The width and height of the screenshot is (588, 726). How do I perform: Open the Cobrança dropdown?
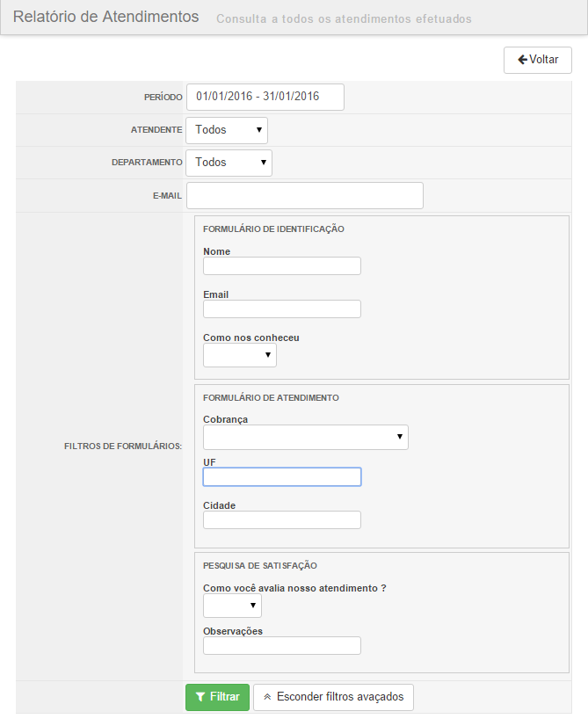[x=306, y=437]
